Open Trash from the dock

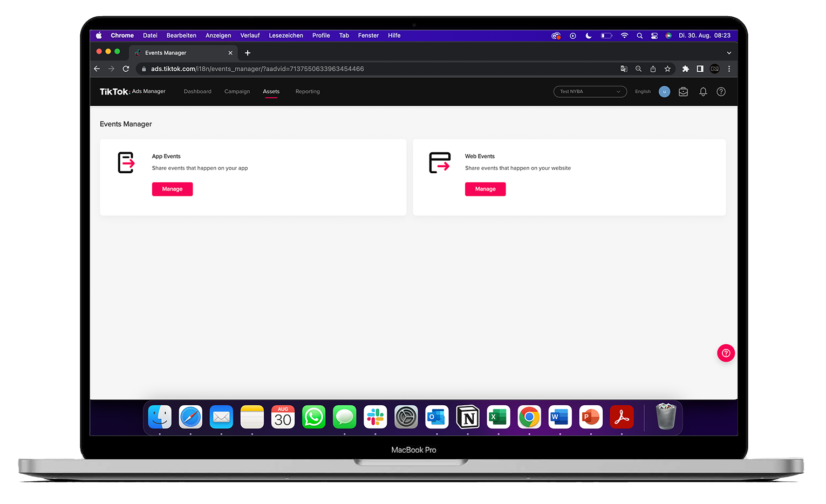(x=666, y=417)
